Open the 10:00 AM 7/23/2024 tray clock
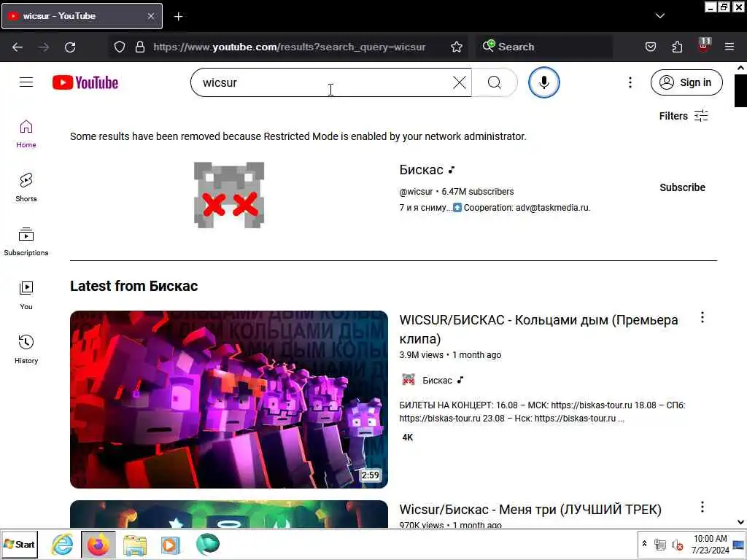Image resolution: width=747 pixels, height=560 pixels. point(710,544)
